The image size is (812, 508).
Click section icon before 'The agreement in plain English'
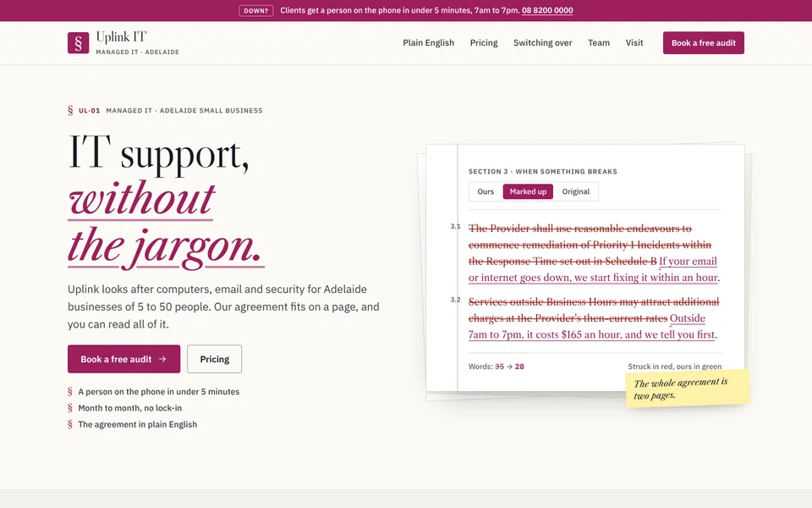click(70, 424)
